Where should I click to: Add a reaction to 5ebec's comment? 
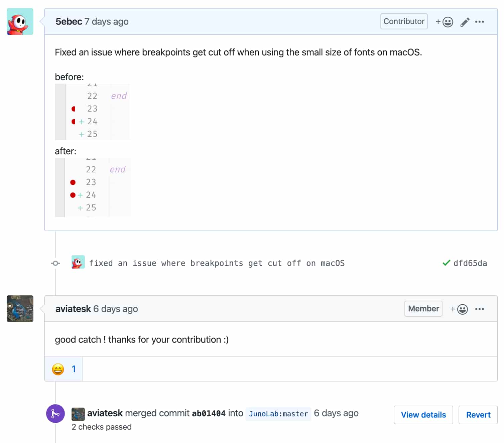[x=444, y=22]
